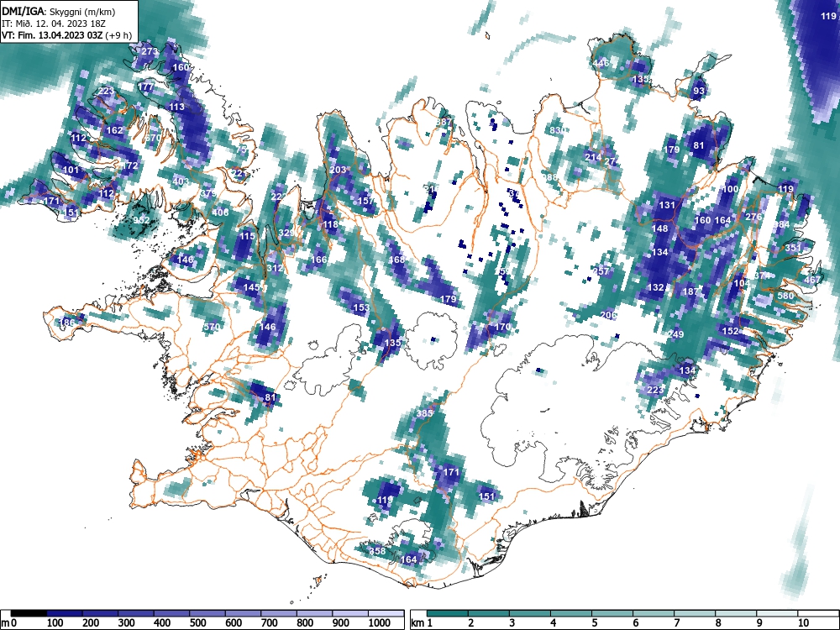The height and width of the screenshot is (630, 840).
Task: Click the 403 visibility value
Action: coord(181,181)
